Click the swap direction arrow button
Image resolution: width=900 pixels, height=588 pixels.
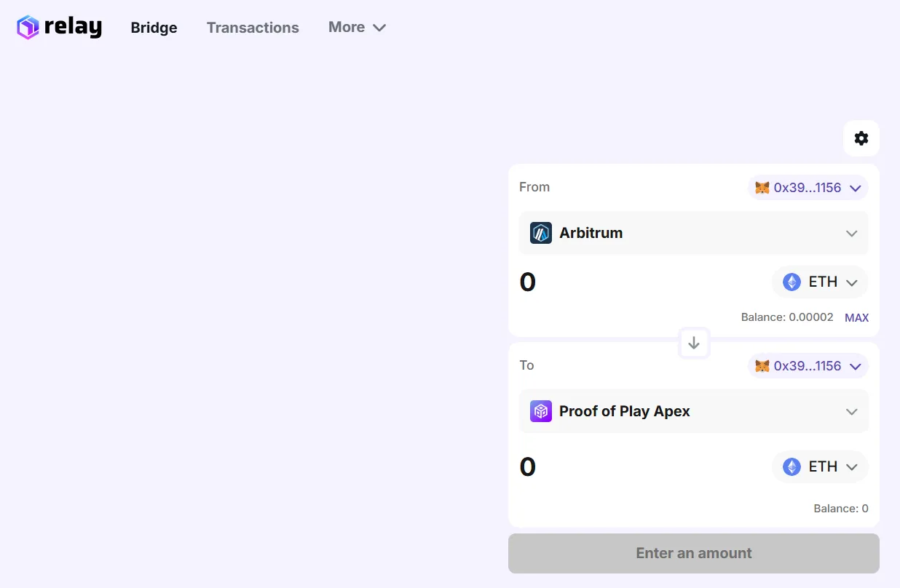click(x=694, y=343)
